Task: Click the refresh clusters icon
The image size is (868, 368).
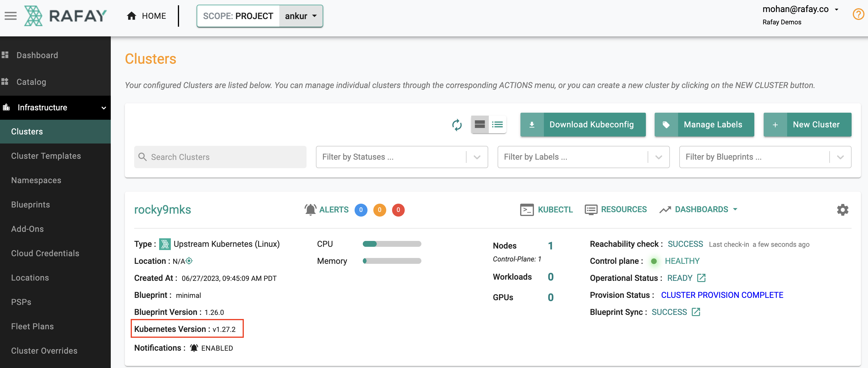Action: point(457,124)
